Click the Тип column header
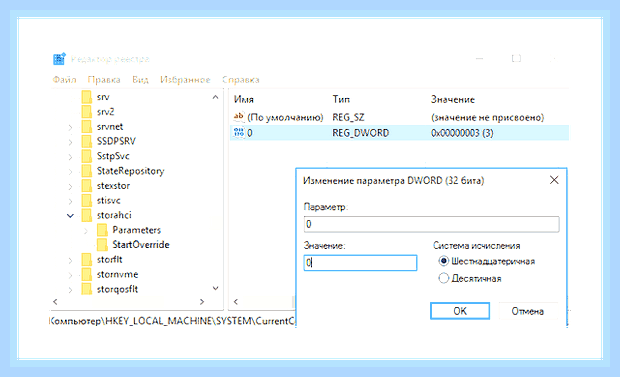The height and width of the screenshot is (377, 620). 341,99
